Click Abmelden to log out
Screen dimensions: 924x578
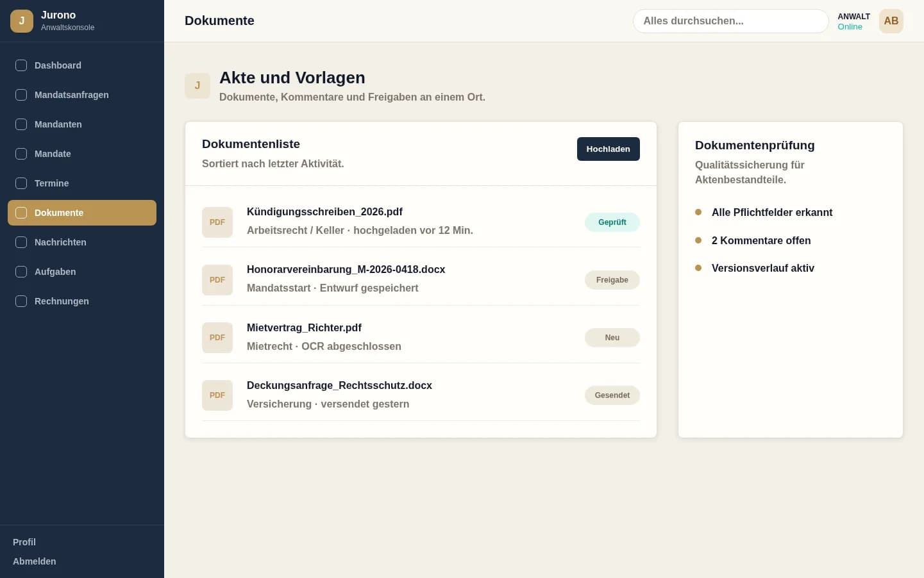35,561
